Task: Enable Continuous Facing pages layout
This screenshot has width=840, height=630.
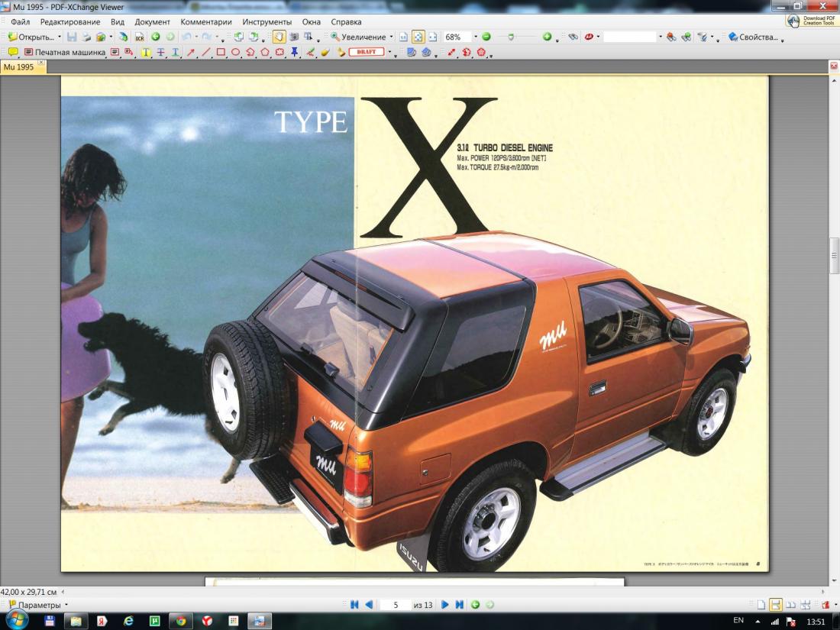Action: pyautogui.click(x=805, y=605)
